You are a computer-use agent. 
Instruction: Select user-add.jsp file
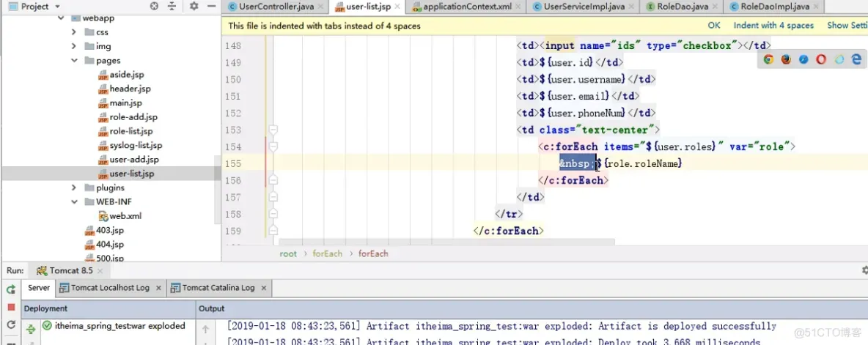tap(134, 160)
